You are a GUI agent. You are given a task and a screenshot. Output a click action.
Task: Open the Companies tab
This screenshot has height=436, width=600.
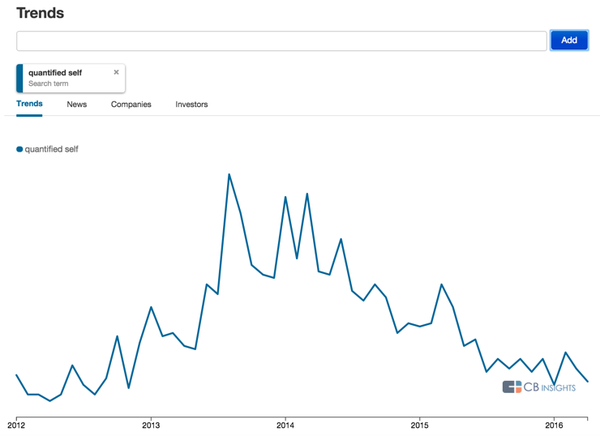click(x=131, y=104)
